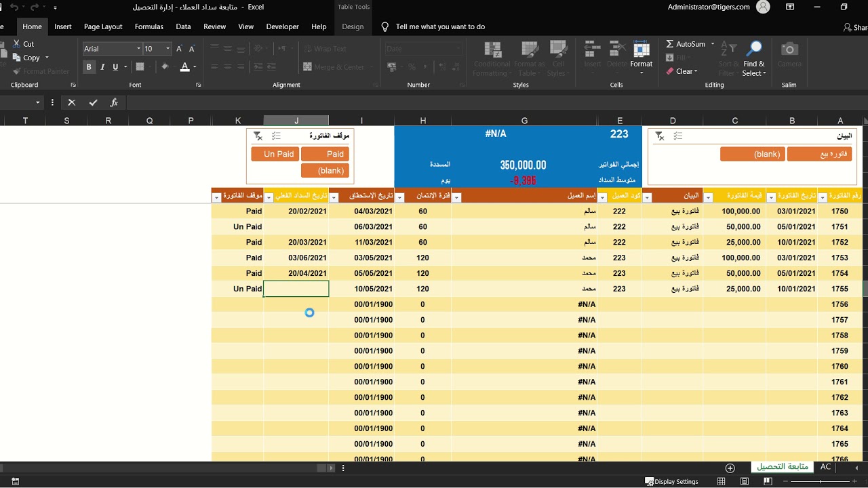This screenshot has width=868, height=488.
Task: Toggle the Un Paid slicer button
Action: point(275,154)
